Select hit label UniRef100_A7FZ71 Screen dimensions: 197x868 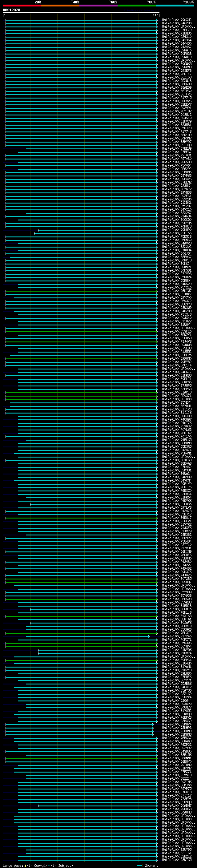pos(177,772)
